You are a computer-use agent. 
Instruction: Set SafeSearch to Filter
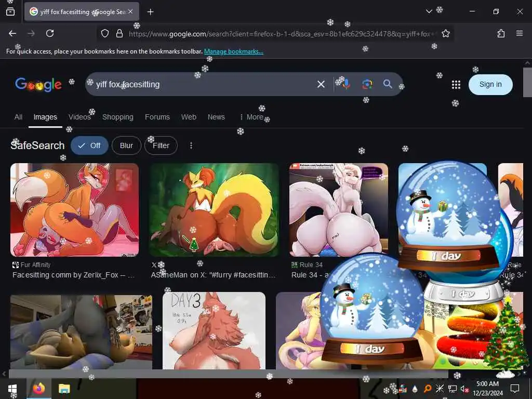(x=161, y=145)
